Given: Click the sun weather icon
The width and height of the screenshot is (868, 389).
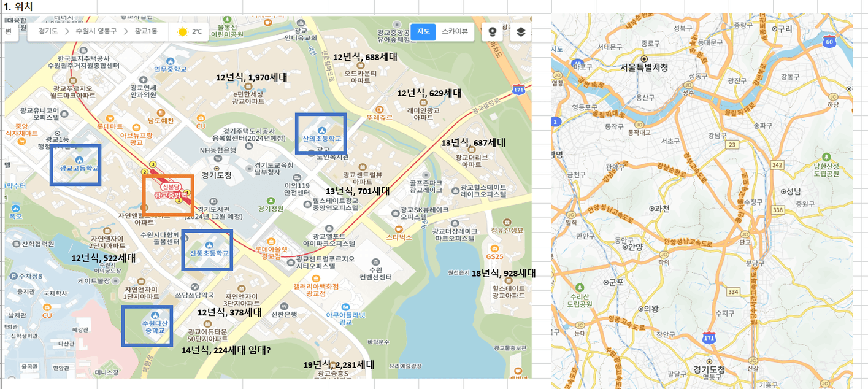Looking at the screenshot, I should point(183,31).
